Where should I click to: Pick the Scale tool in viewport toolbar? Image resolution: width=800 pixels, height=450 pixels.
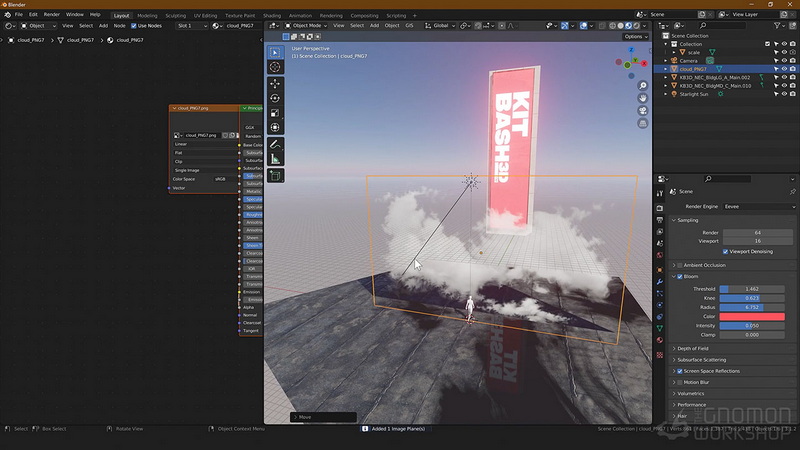275,113
